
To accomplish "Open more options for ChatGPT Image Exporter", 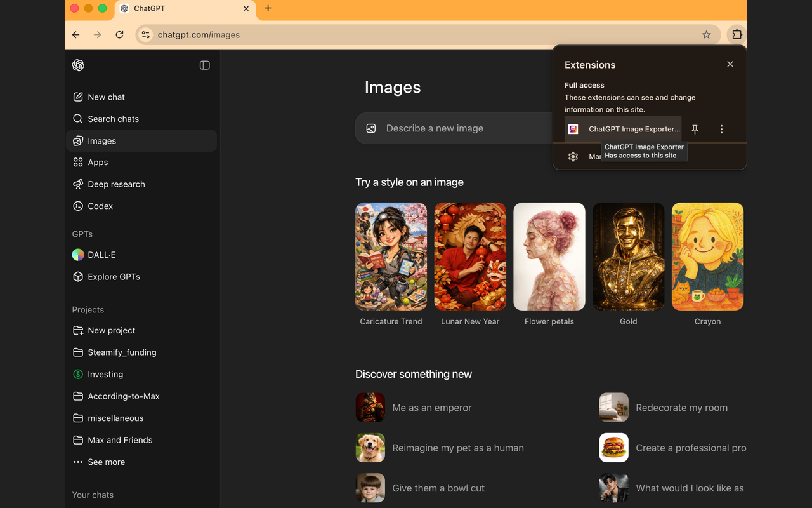I will [721, 129].
